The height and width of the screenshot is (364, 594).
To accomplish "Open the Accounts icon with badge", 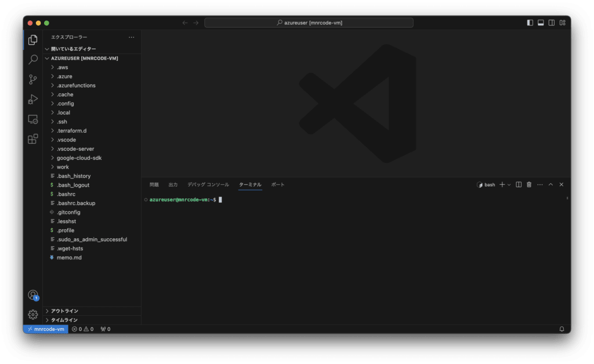I will [x=33, y=295].
